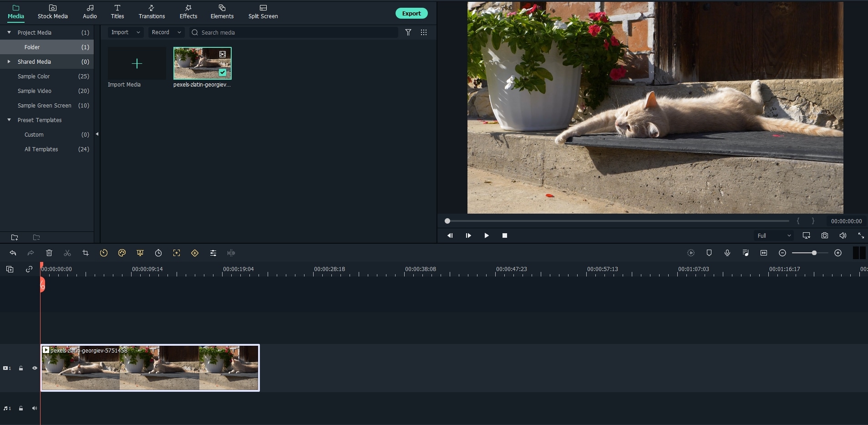Click the audio waveform icon
Image resolution: width=868 pixels, height=425 pixels.
coord(231,253)
